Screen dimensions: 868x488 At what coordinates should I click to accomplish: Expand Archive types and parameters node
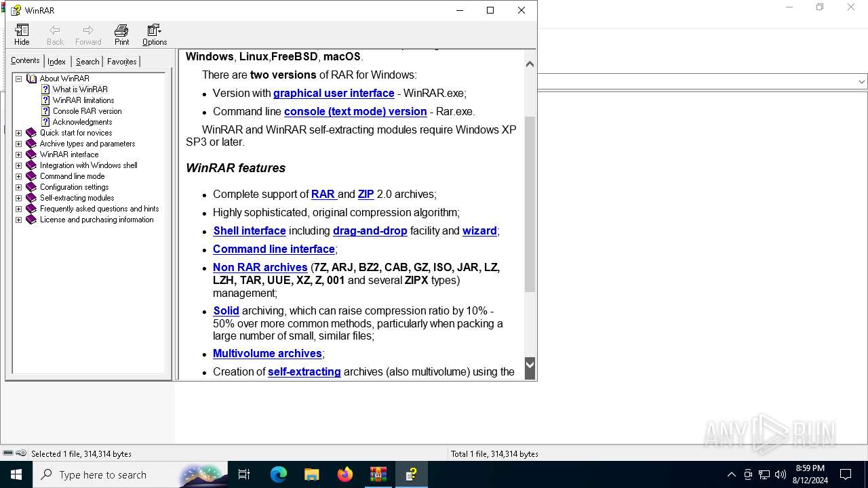[19, 144]
